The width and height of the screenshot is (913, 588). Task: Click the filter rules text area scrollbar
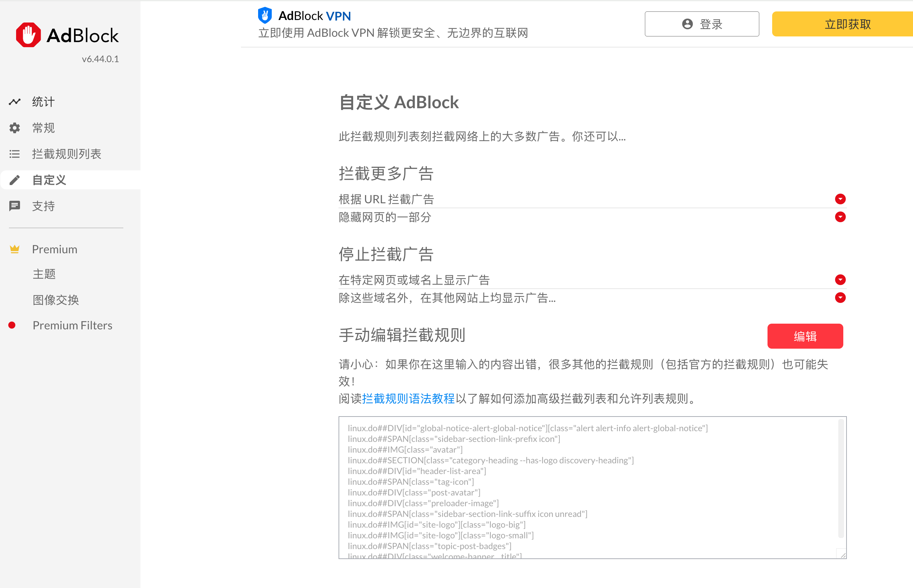[x=841, y=478]
